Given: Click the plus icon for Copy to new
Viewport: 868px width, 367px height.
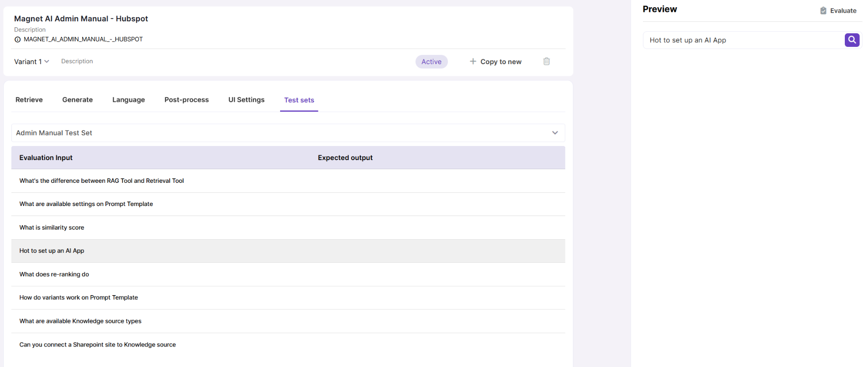Looking at the screenshot, I should coord(473,61).
